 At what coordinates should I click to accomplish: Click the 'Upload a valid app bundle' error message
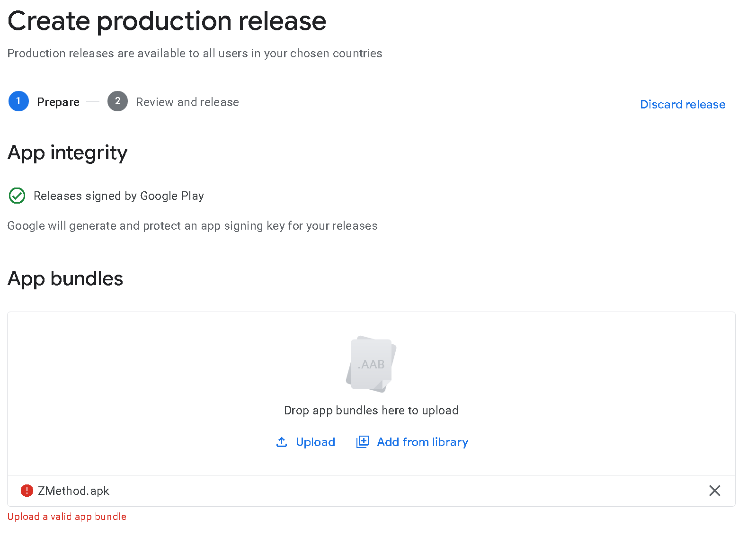coord(67,517)
